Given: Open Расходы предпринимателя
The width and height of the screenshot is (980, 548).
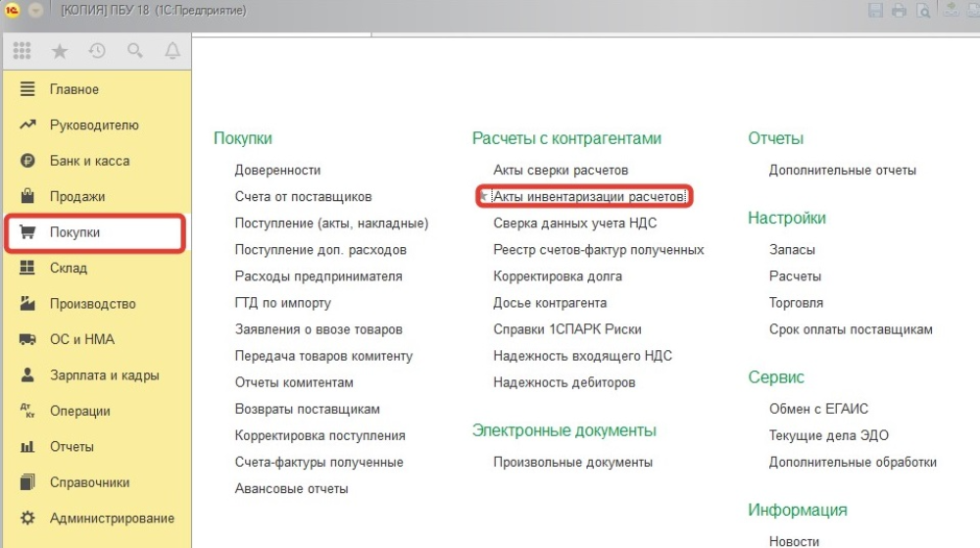Looking at the screenshot, I should (318, 276).
